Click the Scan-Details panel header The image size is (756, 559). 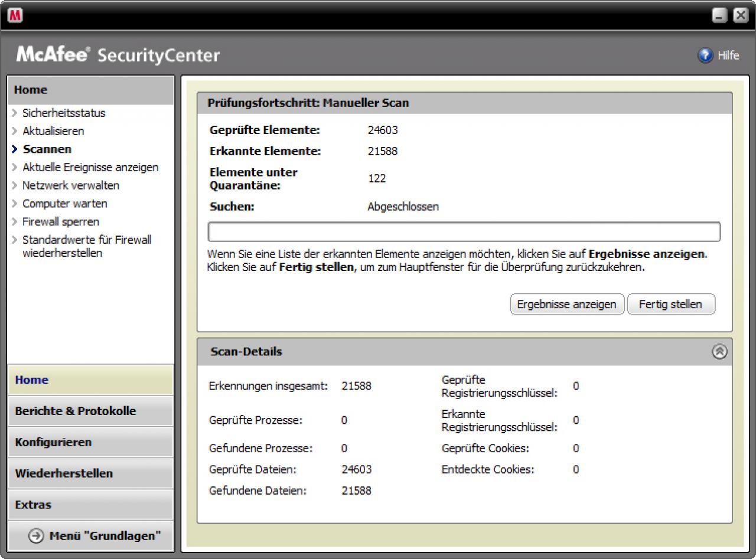point(464,352)
